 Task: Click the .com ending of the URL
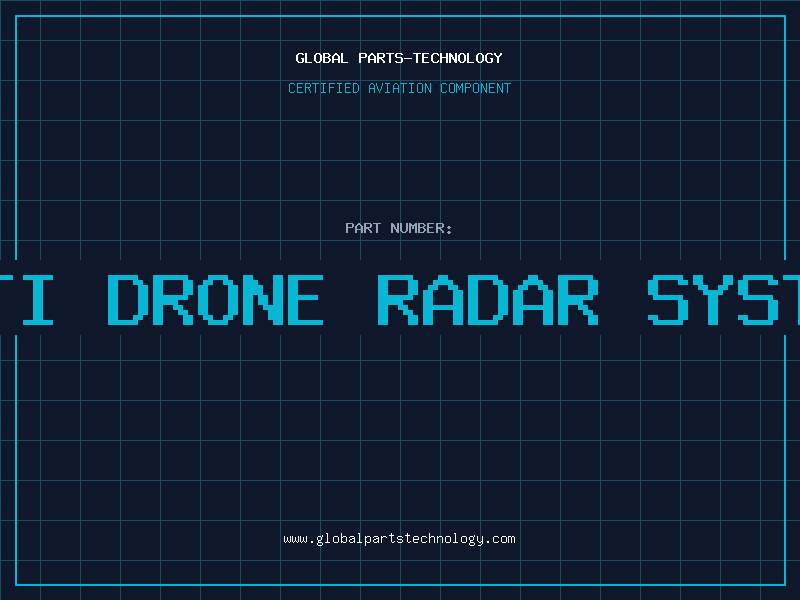click(x=500, y=539)
